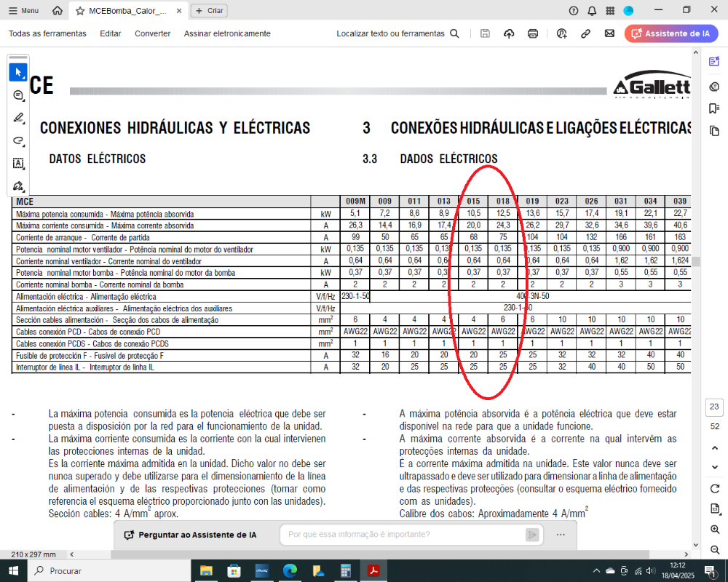
Task: Send document by email envelope icon
Action: point(609,33)
